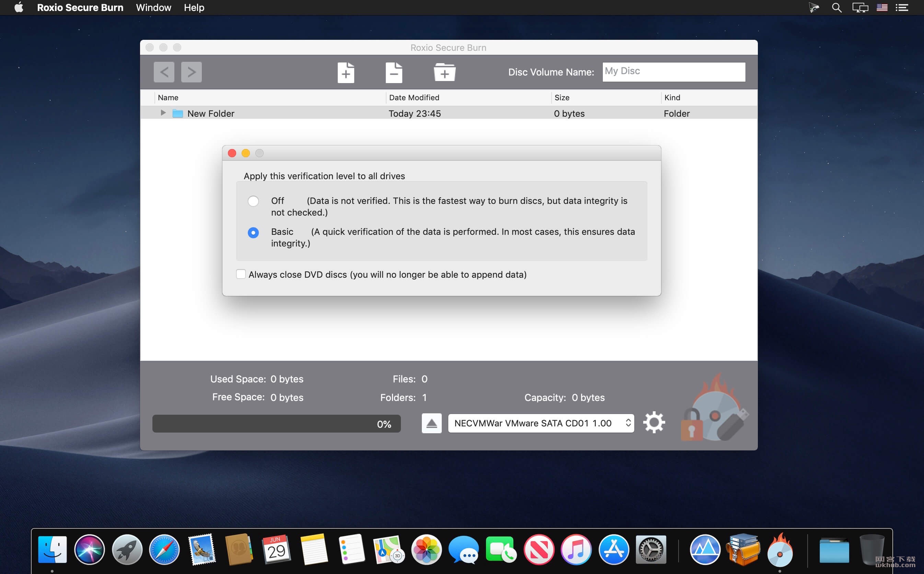Open the Downloads folder stack in Dock
924x574 pixels.
(834, 550)
